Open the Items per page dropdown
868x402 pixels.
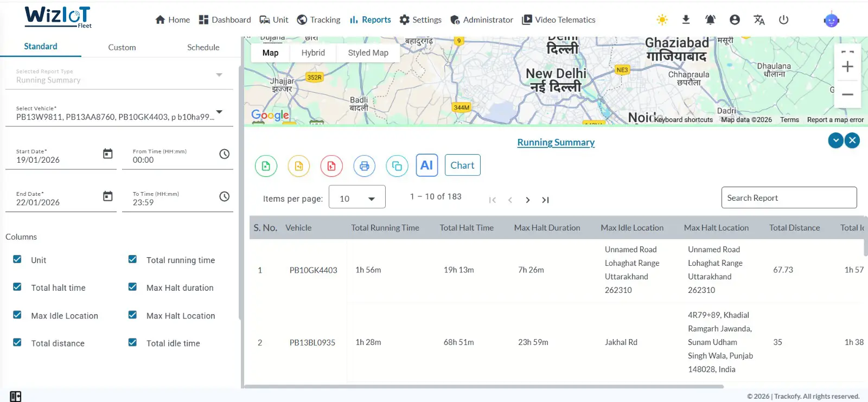(x=357, y=199)
